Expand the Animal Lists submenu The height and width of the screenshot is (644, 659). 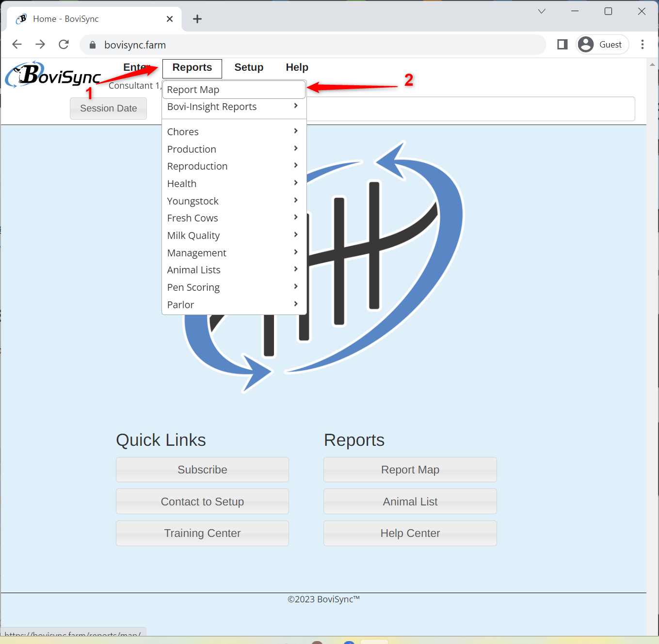(234, 270)
